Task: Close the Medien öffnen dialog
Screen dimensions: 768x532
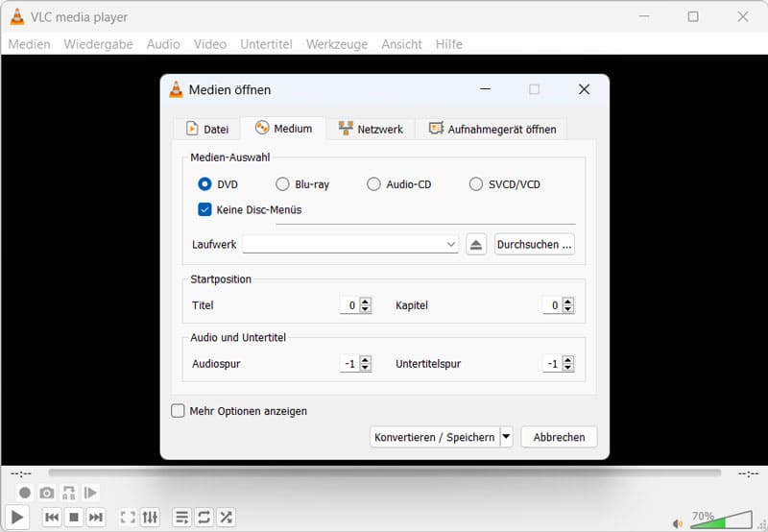Action: [x=584, y=89]
